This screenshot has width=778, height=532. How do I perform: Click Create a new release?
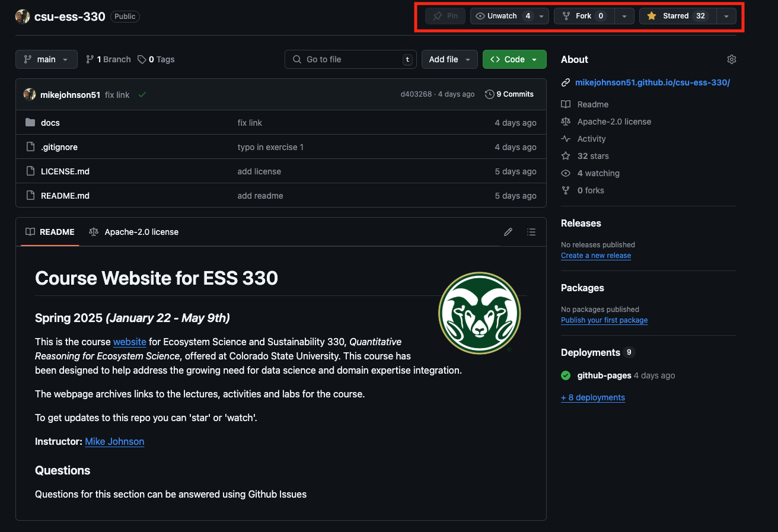click(x=596, y=256)
